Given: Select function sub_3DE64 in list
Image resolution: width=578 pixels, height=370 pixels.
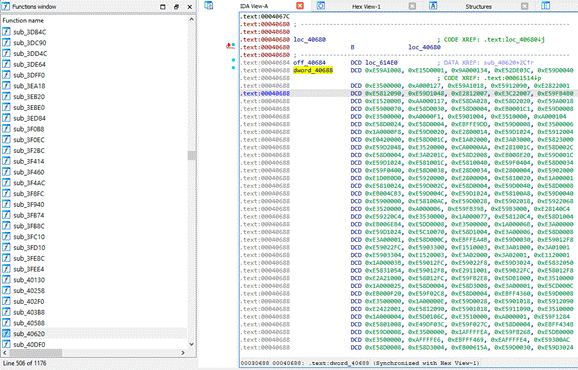Looking at the screenshot, I should [x=29, y=64].
